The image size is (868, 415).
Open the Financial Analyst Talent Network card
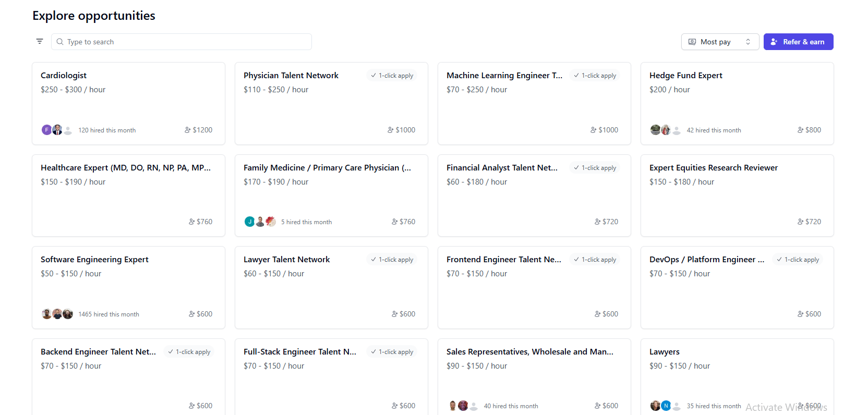pyautogui.click(x=534, y=196)
